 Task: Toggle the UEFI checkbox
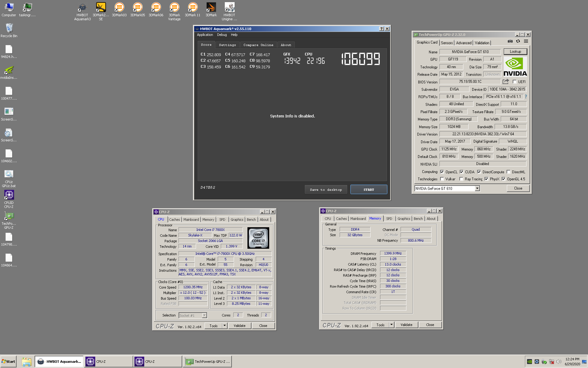point(514,82)
